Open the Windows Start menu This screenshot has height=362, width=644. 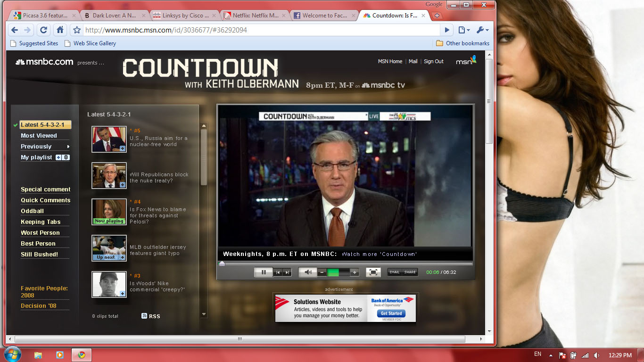pos(12,354)
